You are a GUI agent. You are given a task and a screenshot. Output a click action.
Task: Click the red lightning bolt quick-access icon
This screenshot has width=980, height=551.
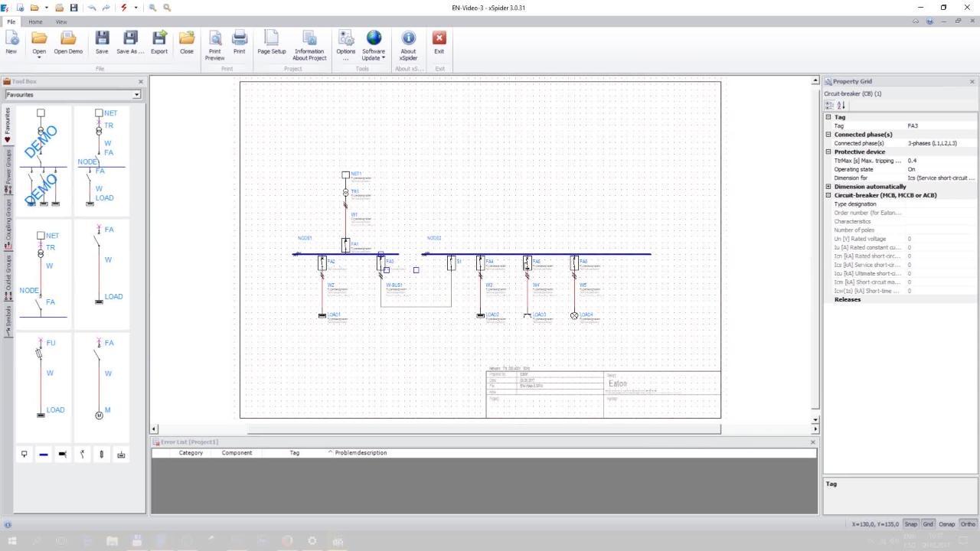(123, 8)
